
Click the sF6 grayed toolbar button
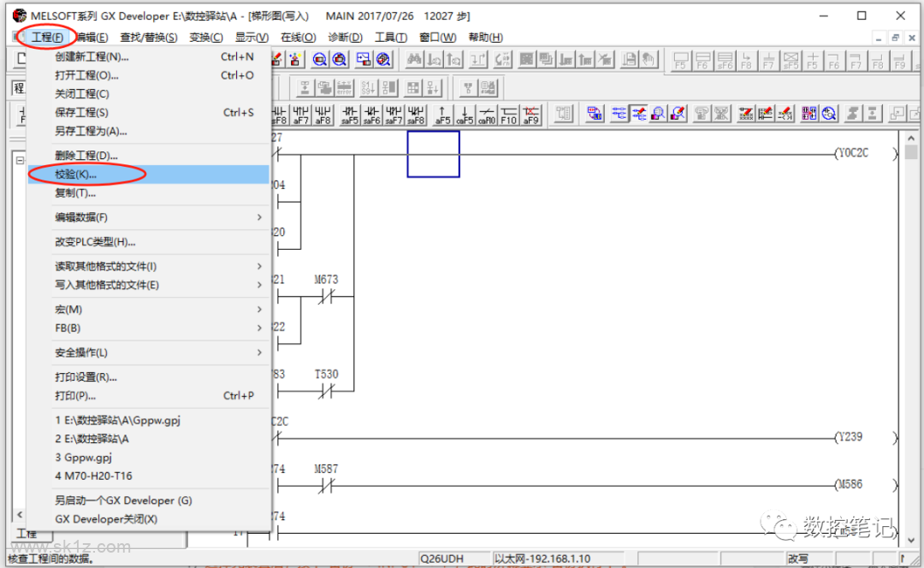tap(725, 60)
